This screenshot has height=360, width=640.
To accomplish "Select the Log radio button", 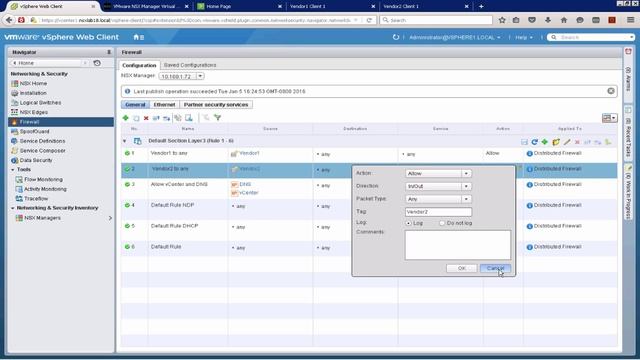I will coord(408,223).
